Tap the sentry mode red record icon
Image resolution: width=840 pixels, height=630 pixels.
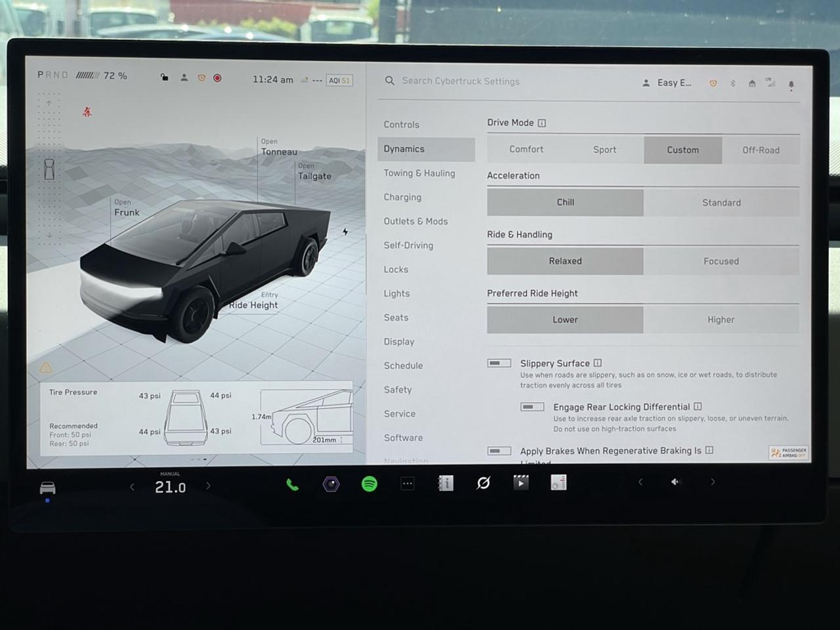(x=217, y=78)
